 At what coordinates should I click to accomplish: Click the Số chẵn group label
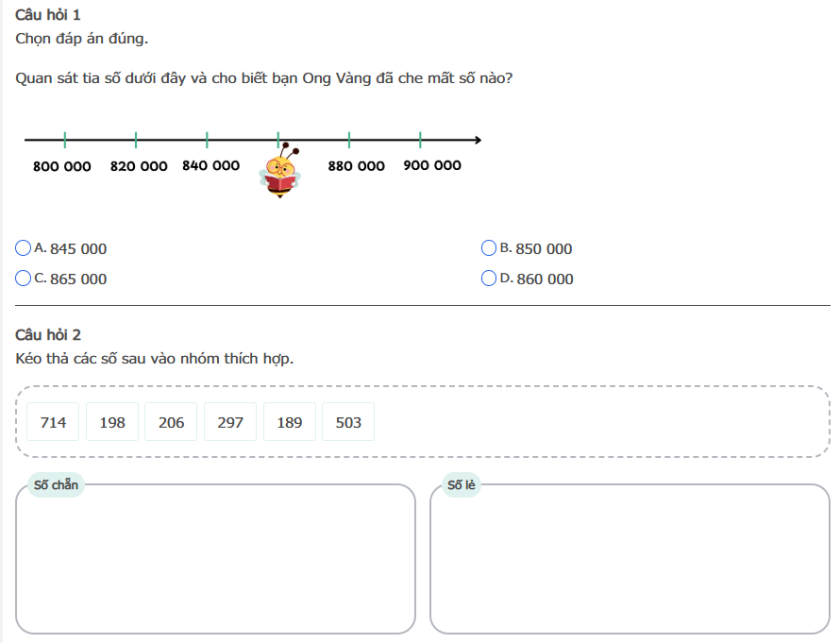pos(56,485)
